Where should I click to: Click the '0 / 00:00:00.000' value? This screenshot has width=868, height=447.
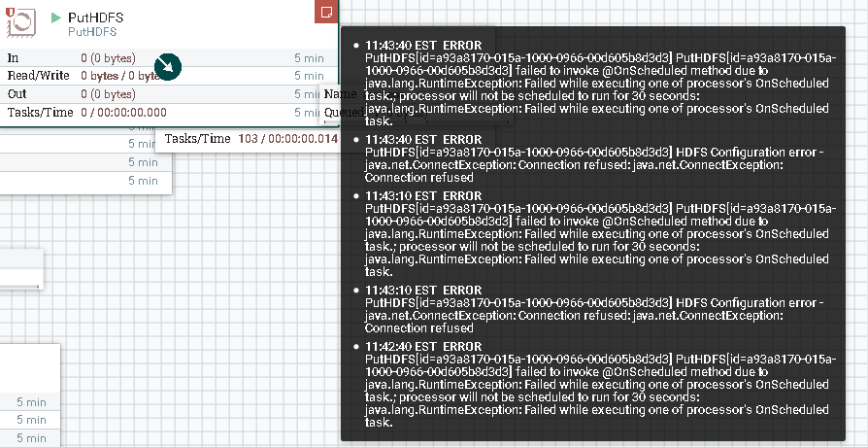(x=123, y=113)
